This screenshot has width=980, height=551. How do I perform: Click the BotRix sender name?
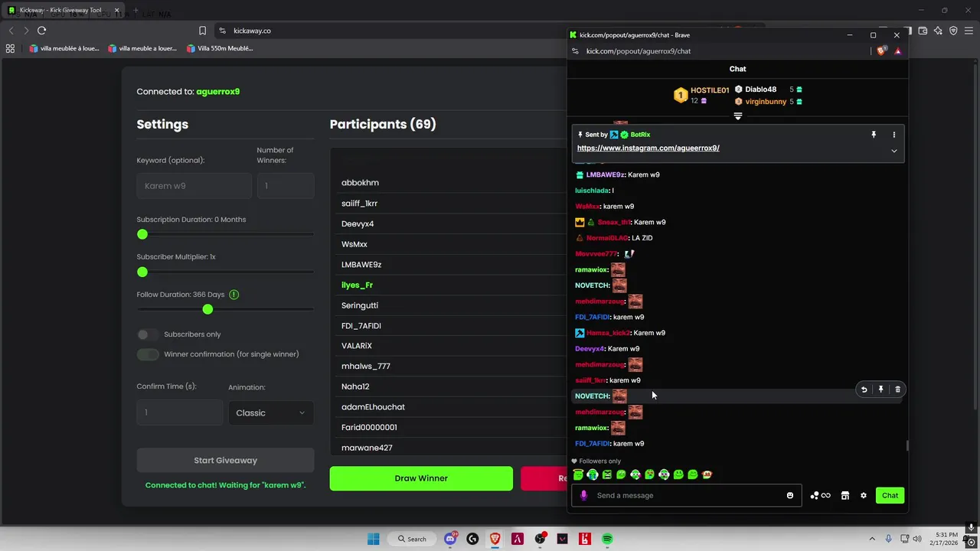[x=640, y=135]
